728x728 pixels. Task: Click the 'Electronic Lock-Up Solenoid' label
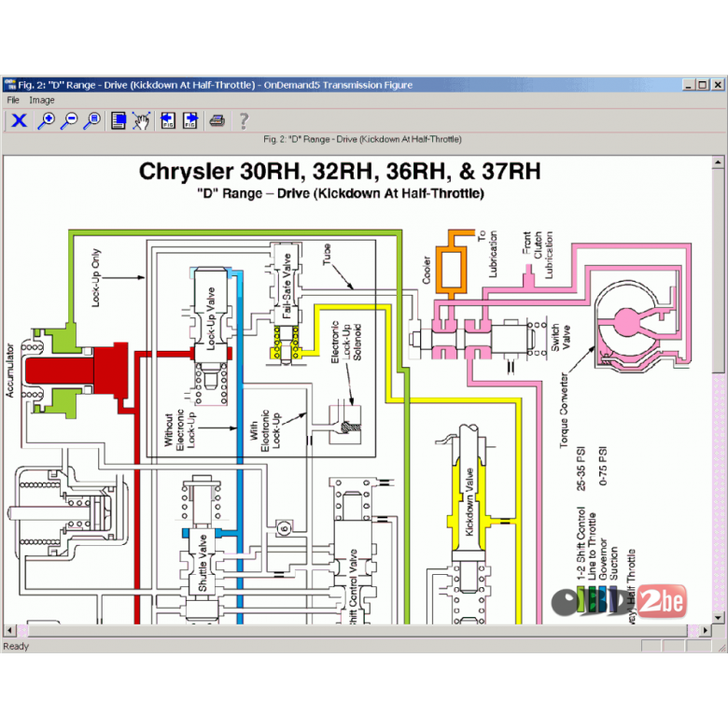[346, 343]
